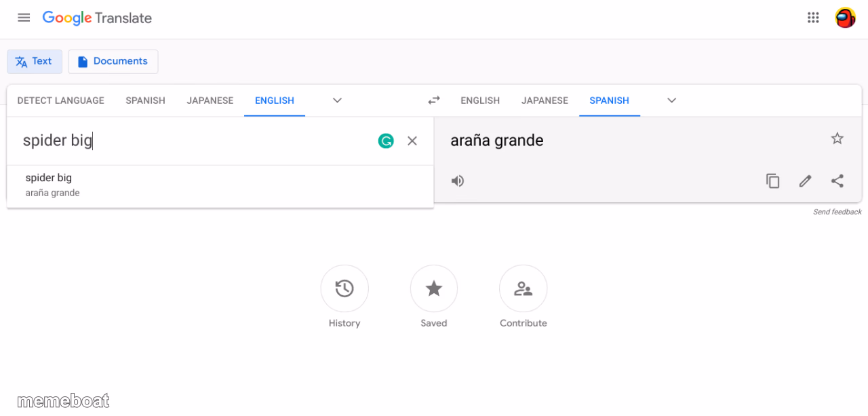Listen to the Spanish translation
Viewport: 868px width, 416px height.
coord(458,181)
